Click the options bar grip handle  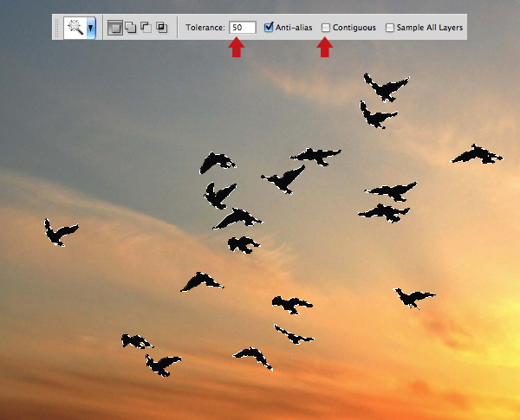click(56, 28)
